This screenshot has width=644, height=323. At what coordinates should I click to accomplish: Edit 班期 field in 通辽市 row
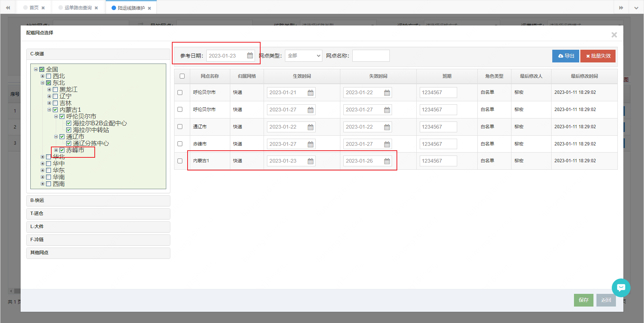pos(438,127)
